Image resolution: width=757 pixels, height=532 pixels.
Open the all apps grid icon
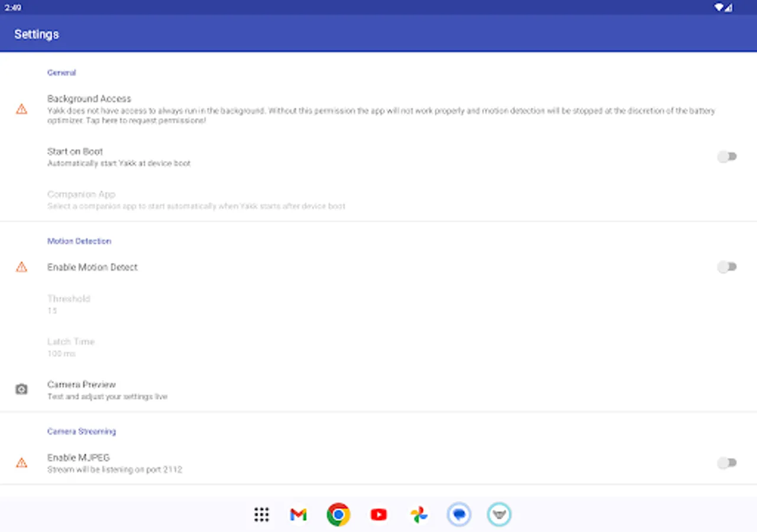[261, 514]
